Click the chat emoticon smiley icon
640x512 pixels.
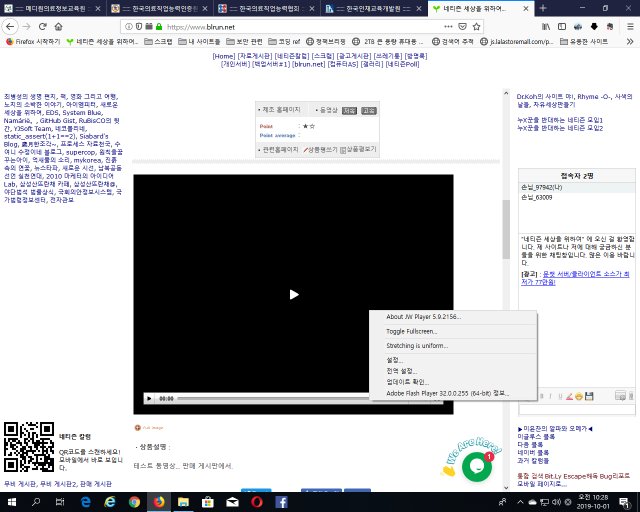click(x=579, y=396)
